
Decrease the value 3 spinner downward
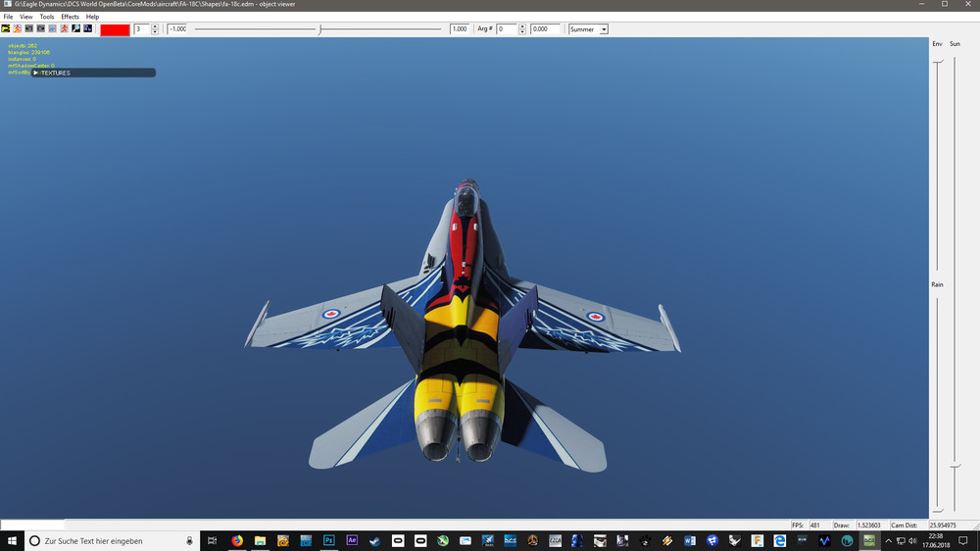(x=155, y=32)
